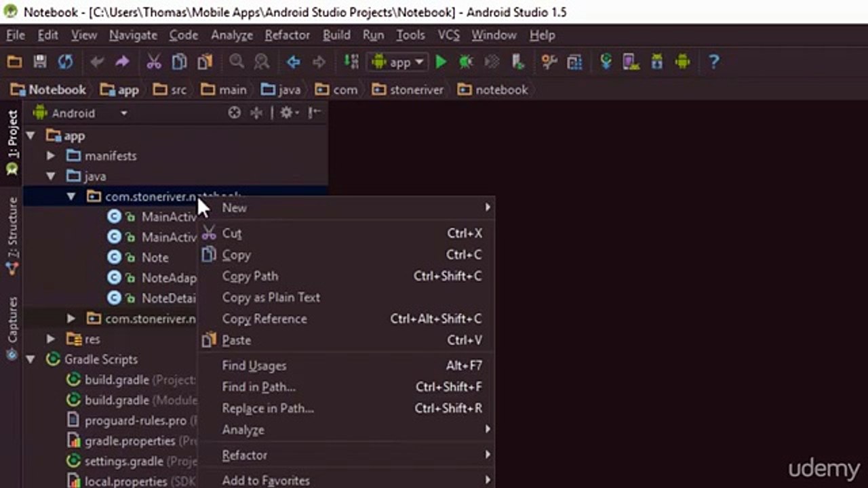Open the Android project view dropdown
868x488 pixels.
coord(80,113)
